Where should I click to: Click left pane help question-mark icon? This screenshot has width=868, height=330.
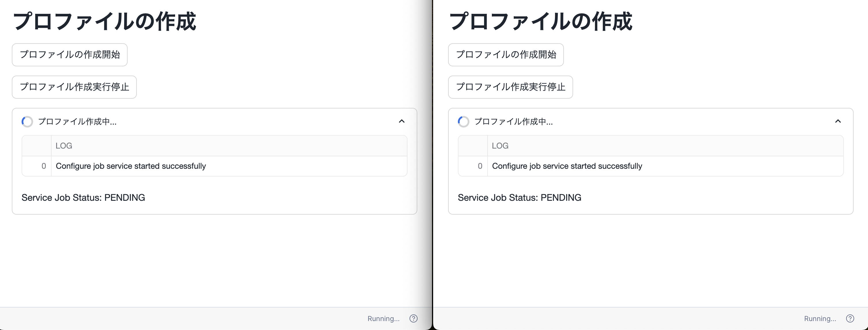[414, 318]
